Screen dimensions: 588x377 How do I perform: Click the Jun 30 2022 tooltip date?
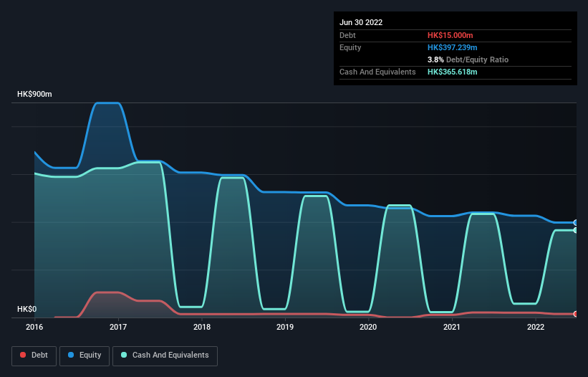pyautogui.click(x=361, y=22)
